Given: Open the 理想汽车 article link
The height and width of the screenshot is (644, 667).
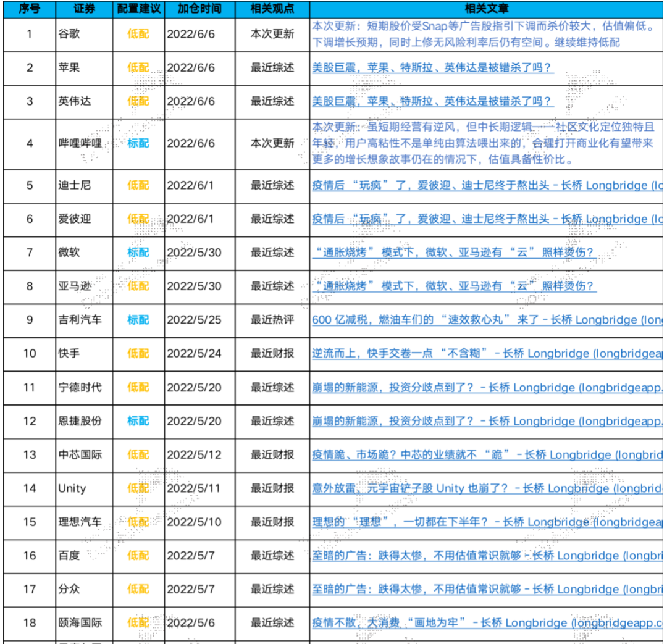Looking at the screenshot, I should [x=487, y=522].
